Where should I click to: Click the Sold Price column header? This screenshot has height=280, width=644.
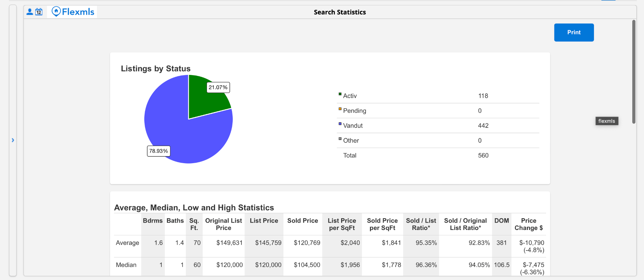tap(303, 221)
